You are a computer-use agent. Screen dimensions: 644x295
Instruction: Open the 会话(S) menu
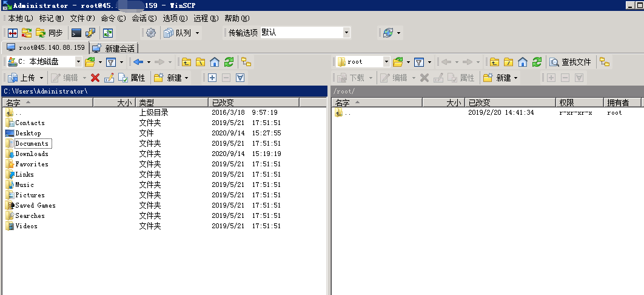(144, 18)
